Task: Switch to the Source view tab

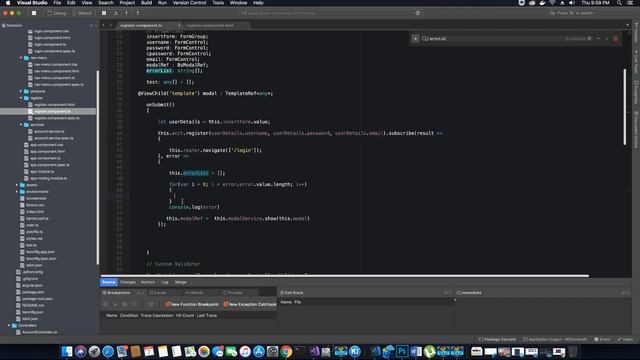Action: coord(109,282)
